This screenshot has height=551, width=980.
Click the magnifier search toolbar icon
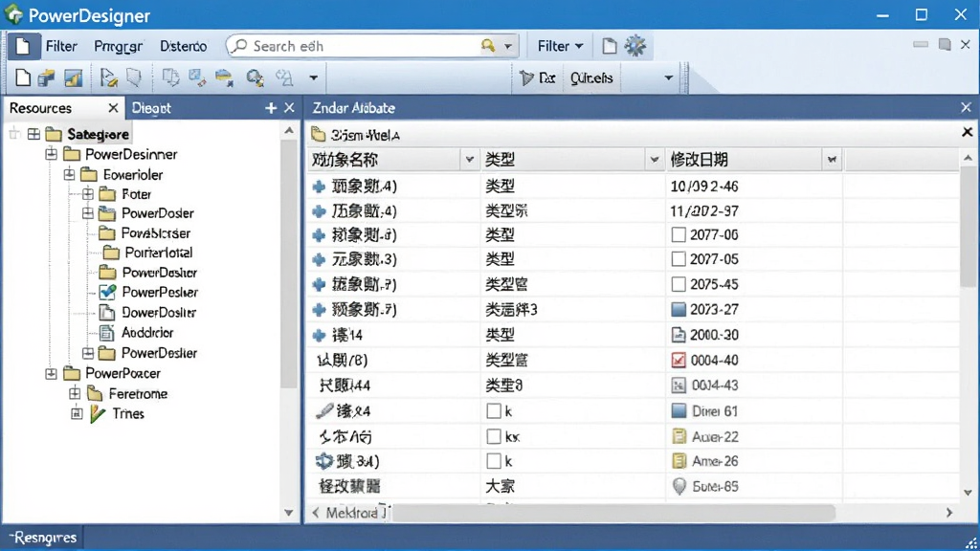tap(255, 78)
